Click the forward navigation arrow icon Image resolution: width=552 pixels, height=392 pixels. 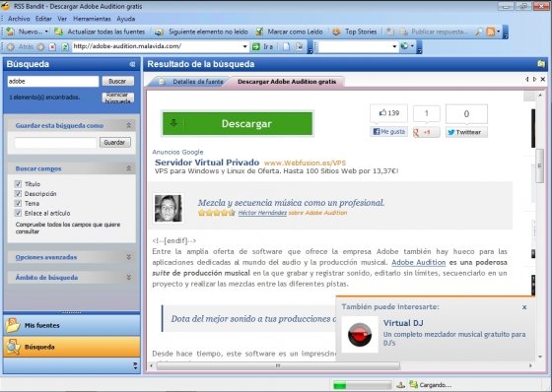(40, 46)
